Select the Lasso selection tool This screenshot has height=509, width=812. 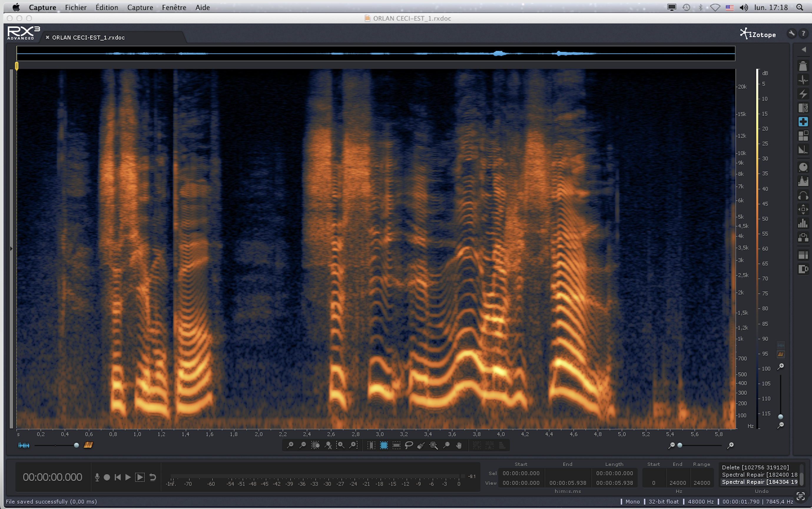pyautogui.click(x=409, y=445)
